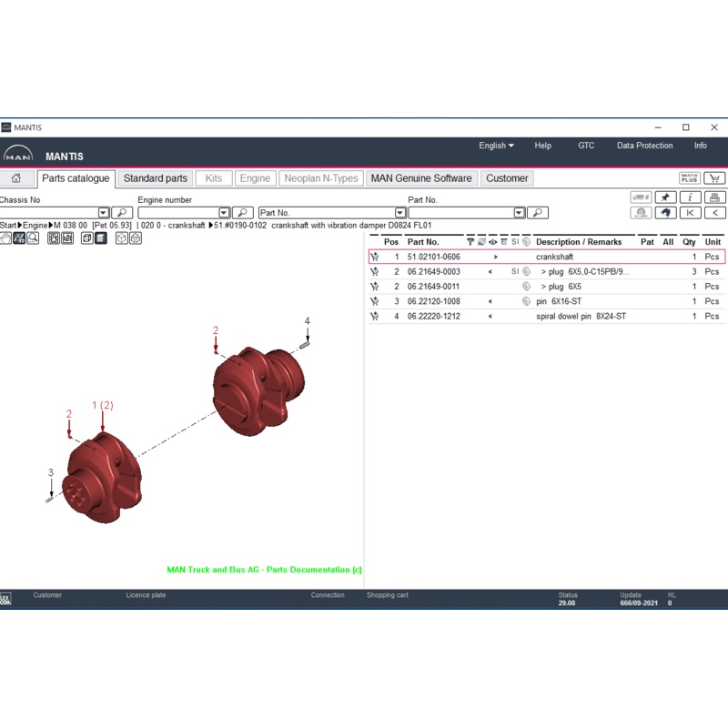The width and height of the screenshot is (728, 728).
Task: Go to the home tab icon
Action: 16,178
